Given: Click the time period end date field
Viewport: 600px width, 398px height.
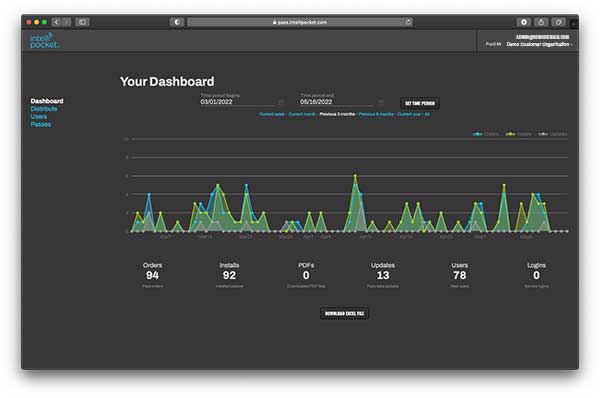Looking at the screenshot, I should tap(337, 102).
